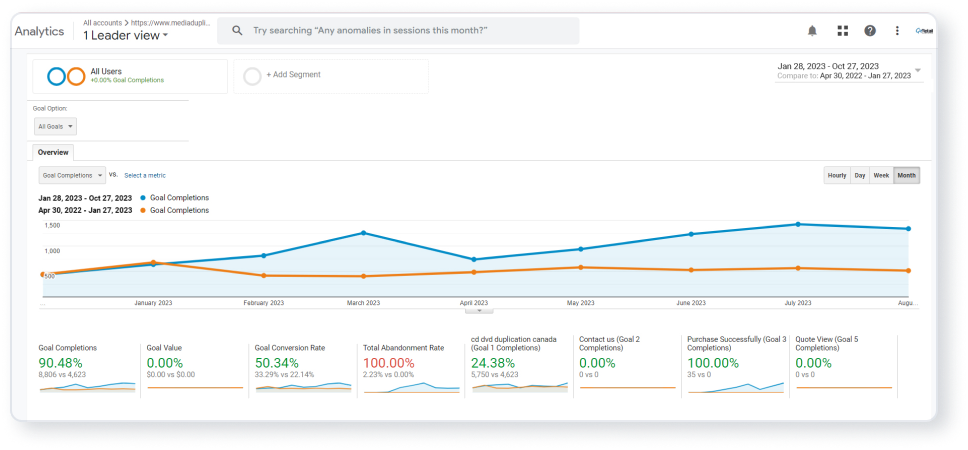968x450 pixels.
Task: Open the Goal Completions metric dropdown
Action: [x=72, y=175]
